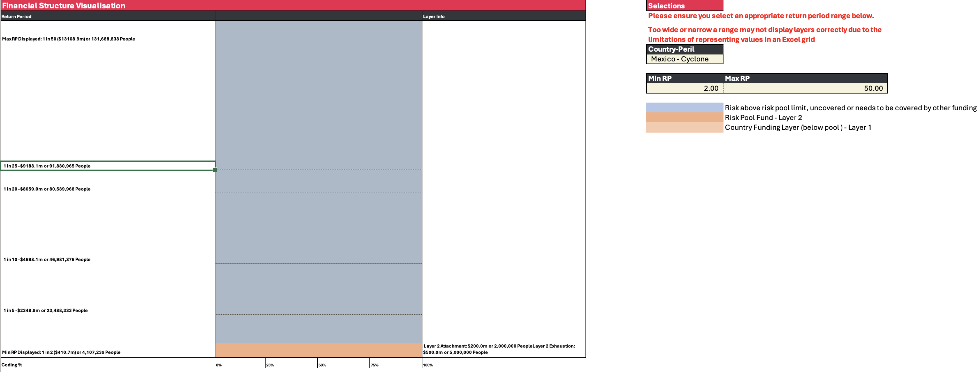
Task: Click the Financial Structure Visualisation title
Action: point(63,6)
